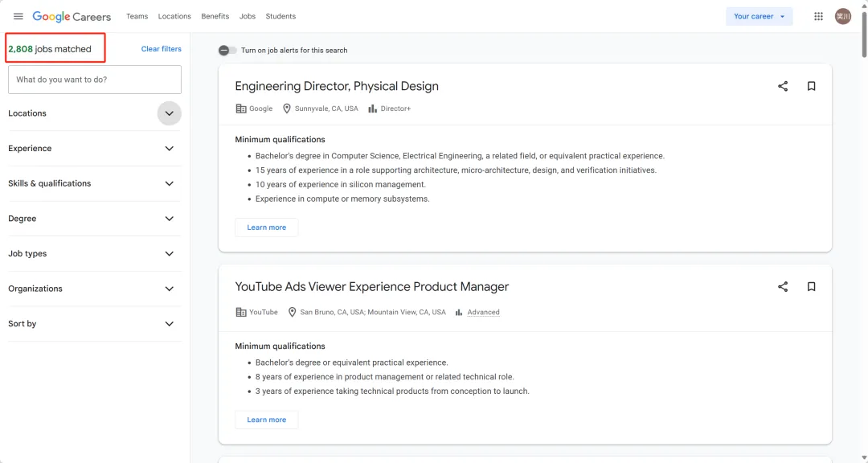Share the YouTube Ads Viewer Experience job
868x463 pixels.
tap(782, 287)
